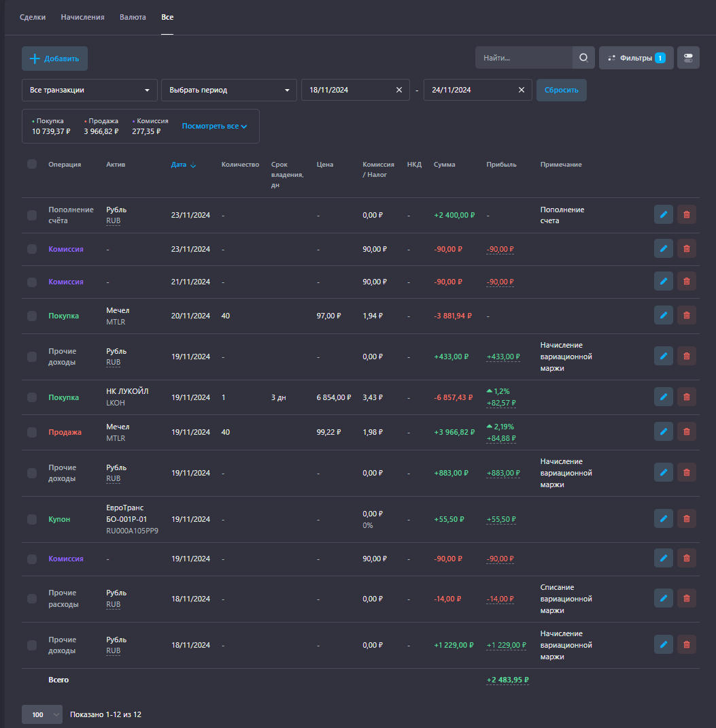
Task: Select all transactions with header checkbox
Action: click(x=32, y=164)
